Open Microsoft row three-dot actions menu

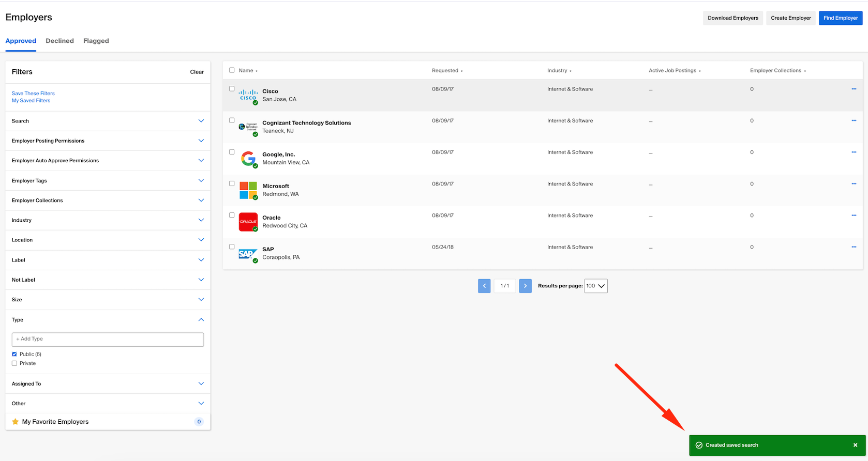click(854, 183)
